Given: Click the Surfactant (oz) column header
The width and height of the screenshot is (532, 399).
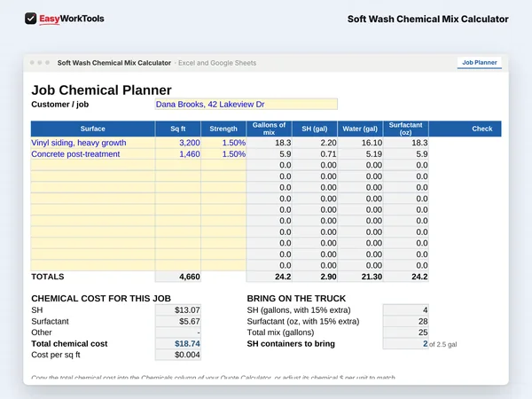Looking at the screenshot, I should [x=406, y=129].
